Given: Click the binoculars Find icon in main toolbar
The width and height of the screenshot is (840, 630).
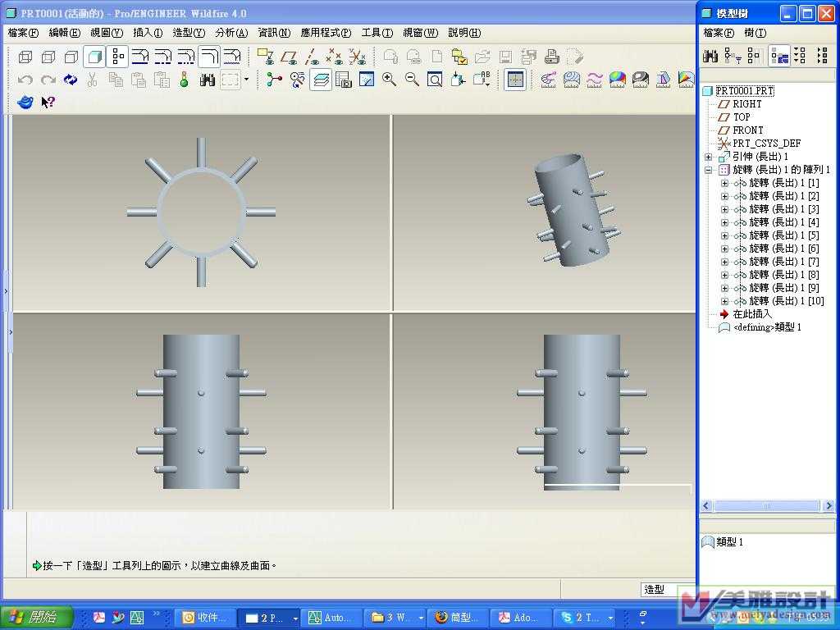Looking at the screenshot, I should [208, 80].
